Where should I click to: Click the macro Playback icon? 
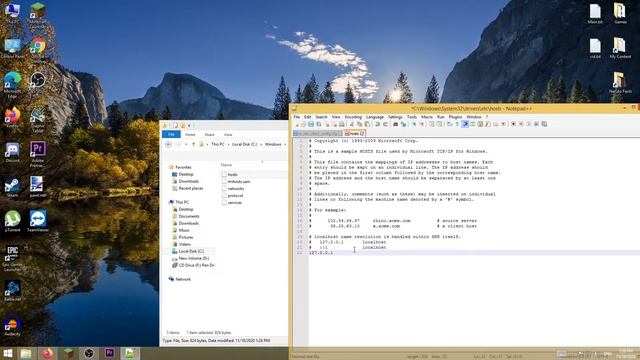coord(529,124)
